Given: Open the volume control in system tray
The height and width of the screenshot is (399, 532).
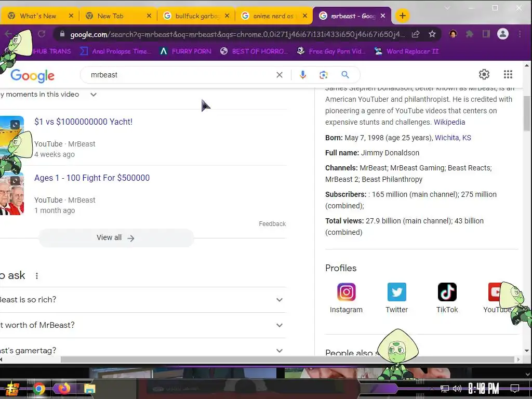Looking at the screenshot, I should [x=457, y=389].
